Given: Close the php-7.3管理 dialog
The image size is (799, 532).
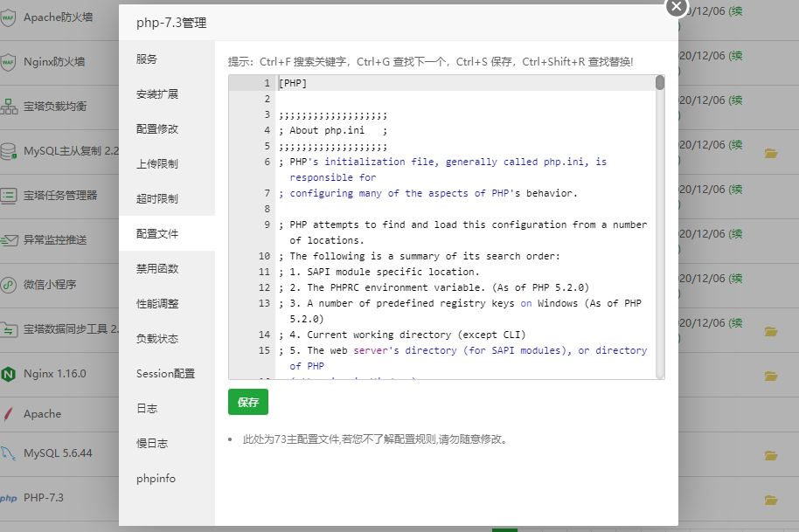Looking at the screenshot, I should [677, 7].
